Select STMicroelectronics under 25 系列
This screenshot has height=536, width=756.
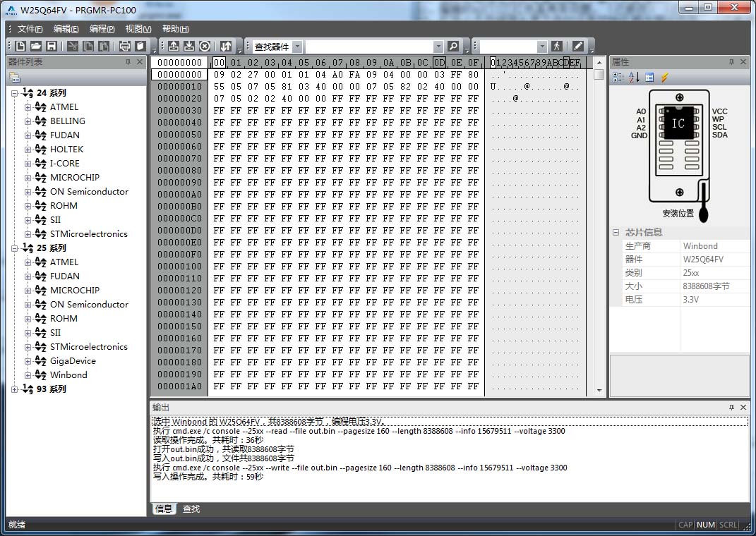pyautogui.click(x=89, y=347)
